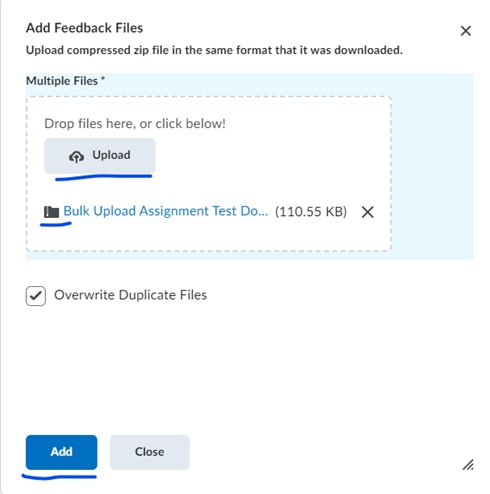Click the gray Close button
490x494 pixels.
click(150, 452)
